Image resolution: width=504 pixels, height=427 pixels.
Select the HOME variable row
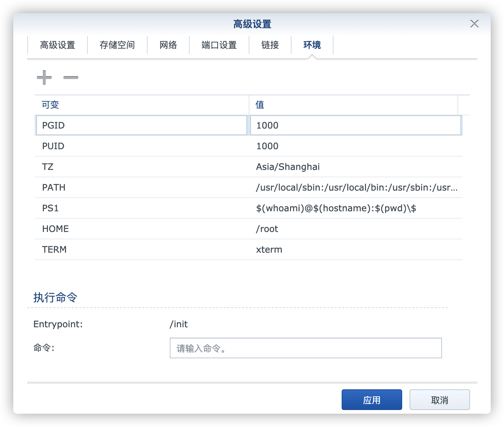(142, 229)
